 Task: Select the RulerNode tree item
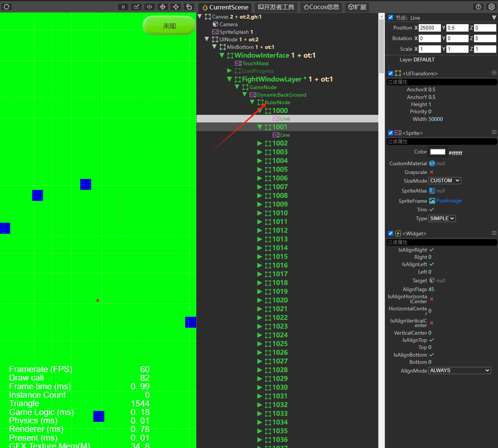278,102
